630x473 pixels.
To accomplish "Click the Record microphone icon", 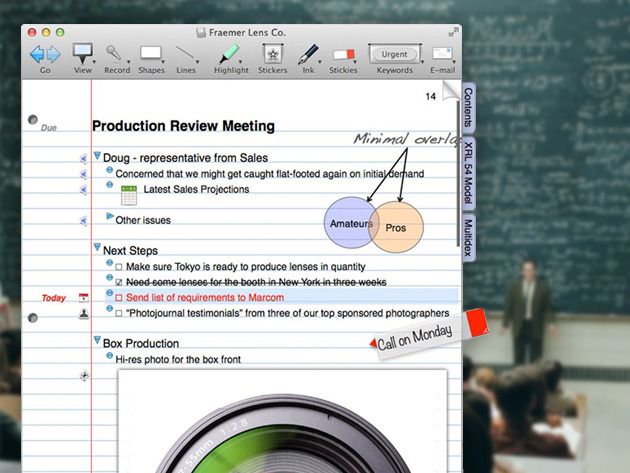I will coord(114,53).
